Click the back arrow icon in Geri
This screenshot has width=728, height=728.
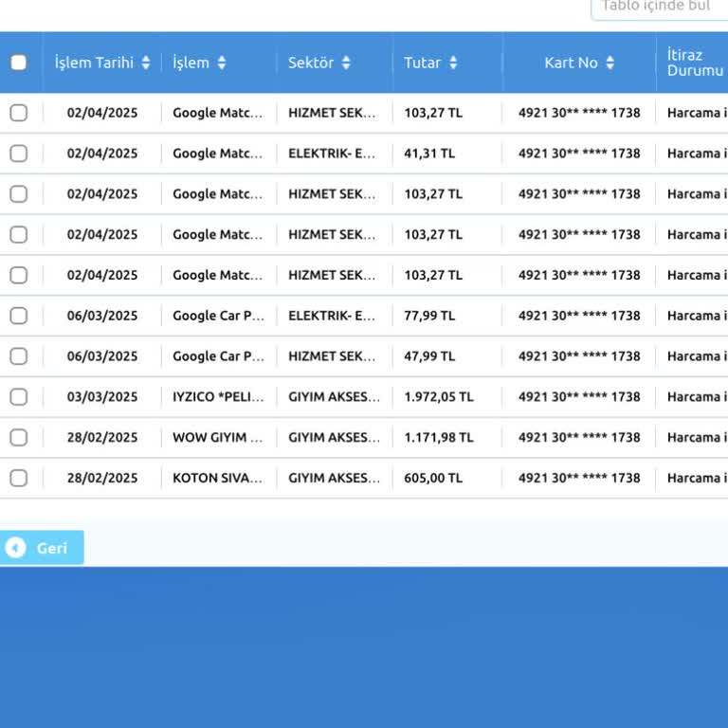click(15, 548)
